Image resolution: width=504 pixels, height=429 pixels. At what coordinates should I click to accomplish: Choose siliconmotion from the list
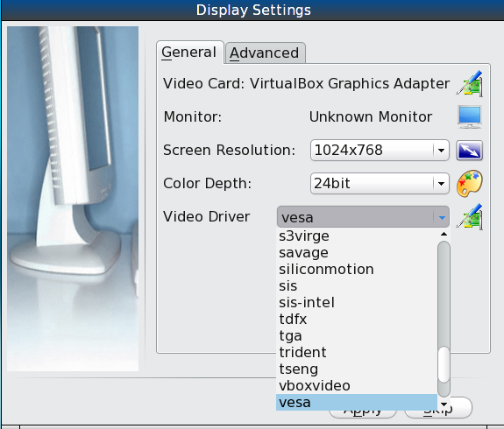tap(357, 269)
